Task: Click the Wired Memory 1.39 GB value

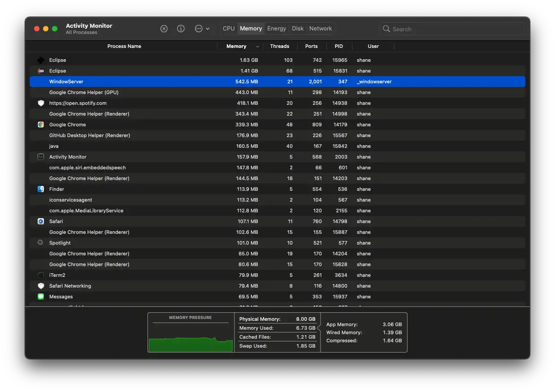Action: 392,332
